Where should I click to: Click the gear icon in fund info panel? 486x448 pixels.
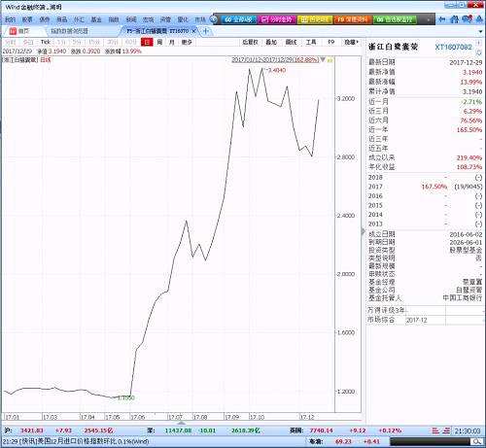479,52
